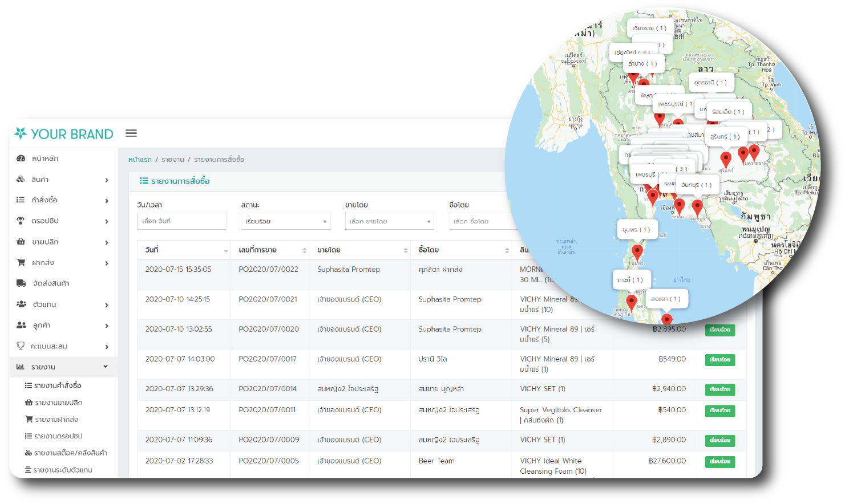Click the อุดรธานี ( 1 ) map label

[x=710, y=83]
